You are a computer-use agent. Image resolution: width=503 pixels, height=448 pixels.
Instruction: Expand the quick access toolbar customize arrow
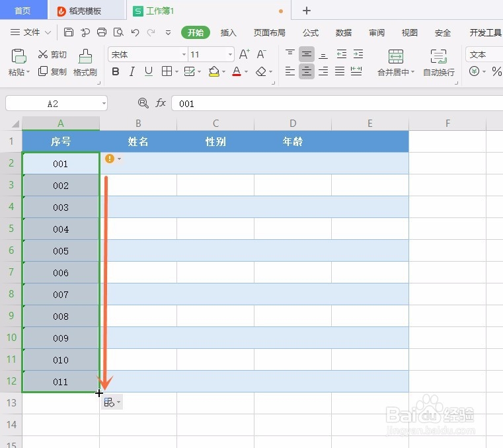tap(168, 33)
